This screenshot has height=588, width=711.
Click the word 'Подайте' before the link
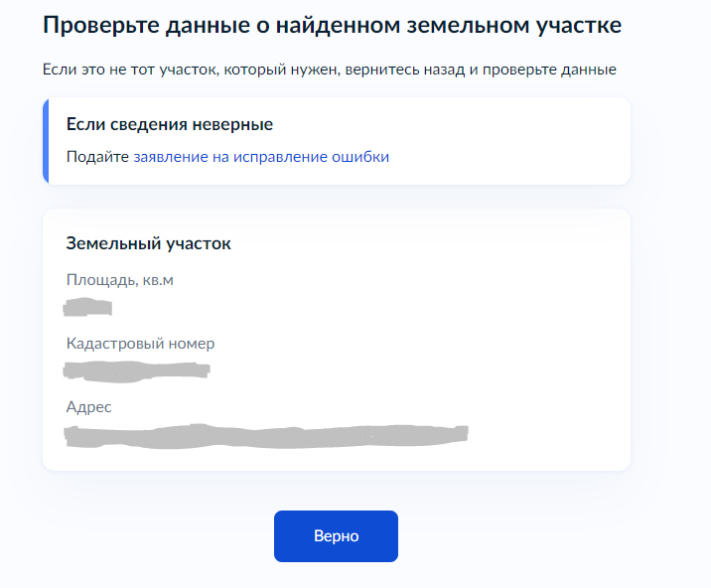coord(97,157)
